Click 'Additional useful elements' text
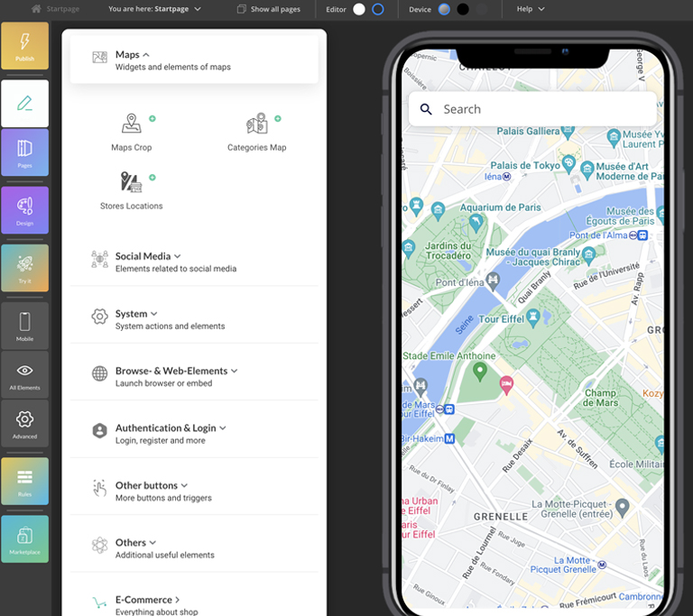 (165, 555)
